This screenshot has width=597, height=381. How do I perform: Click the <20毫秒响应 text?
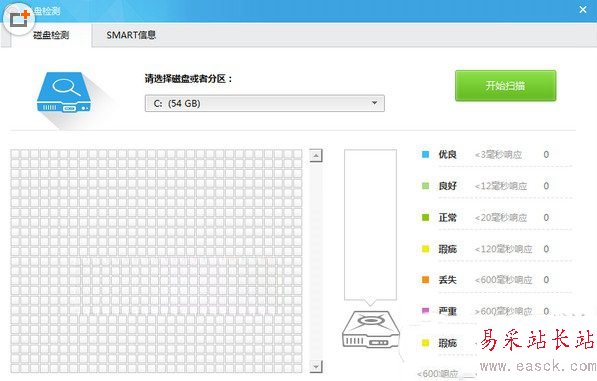point(501,218)
